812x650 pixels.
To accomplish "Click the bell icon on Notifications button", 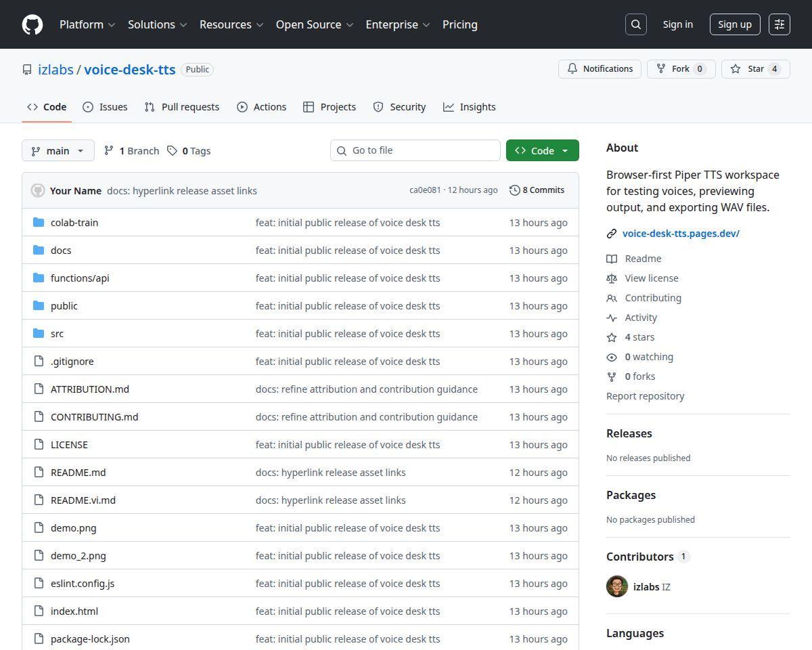I will click(x=572, y=68).
